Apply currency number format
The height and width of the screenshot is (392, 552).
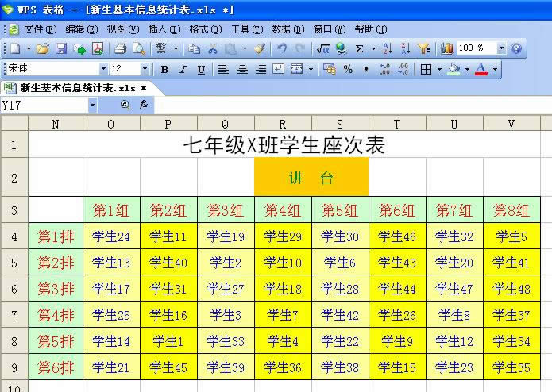pyautogui.click(x=330, y=69)
